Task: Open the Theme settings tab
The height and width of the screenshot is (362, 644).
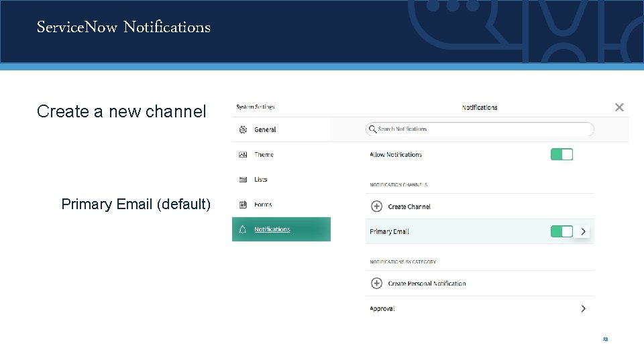Action: [281, 155]
